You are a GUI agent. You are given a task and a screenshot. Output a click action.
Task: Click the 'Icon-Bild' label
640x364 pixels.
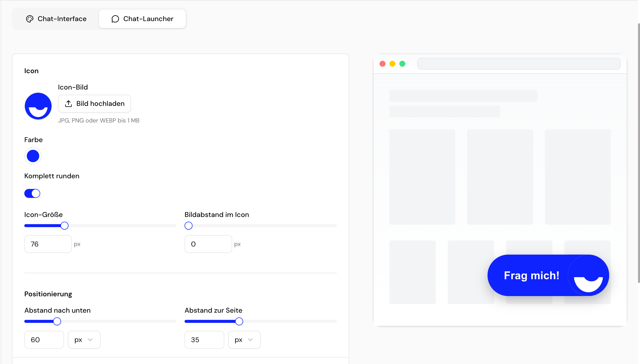[73, 87]
